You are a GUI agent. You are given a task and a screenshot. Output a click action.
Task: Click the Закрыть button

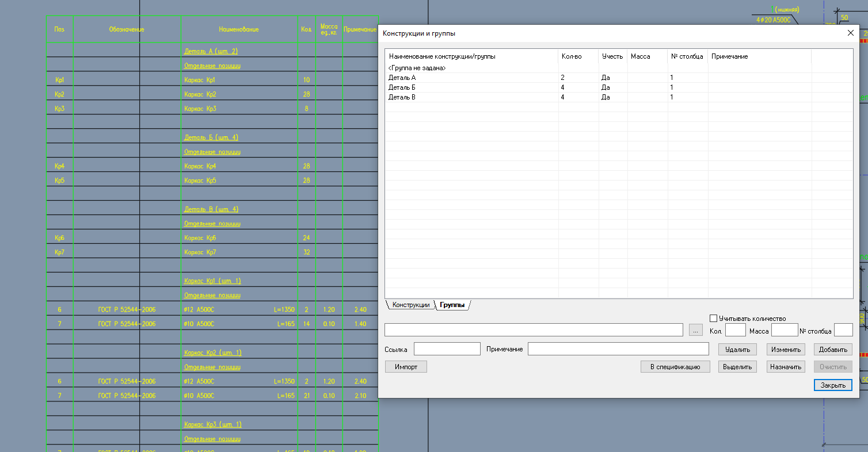click(x=833, y=385)
